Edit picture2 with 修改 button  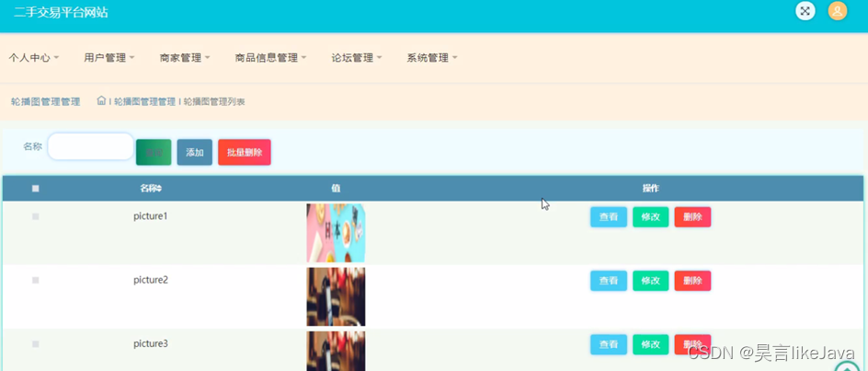(650, 281)
